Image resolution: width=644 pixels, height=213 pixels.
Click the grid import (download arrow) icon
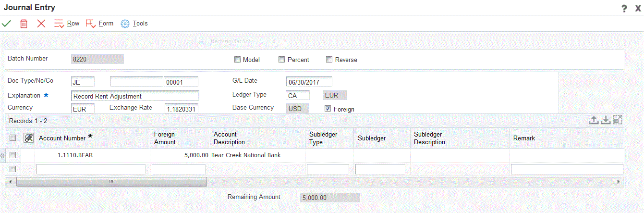606,120
